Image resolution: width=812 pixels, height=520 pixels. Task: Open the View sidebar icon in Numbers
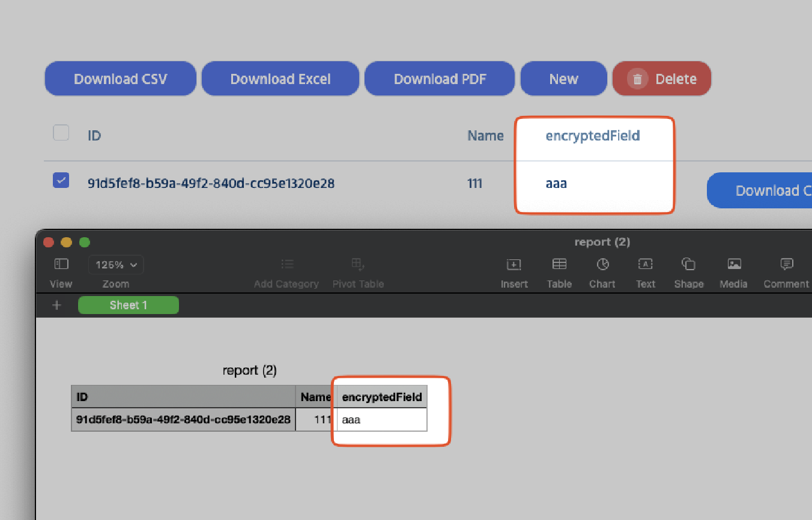coord(61,264)
